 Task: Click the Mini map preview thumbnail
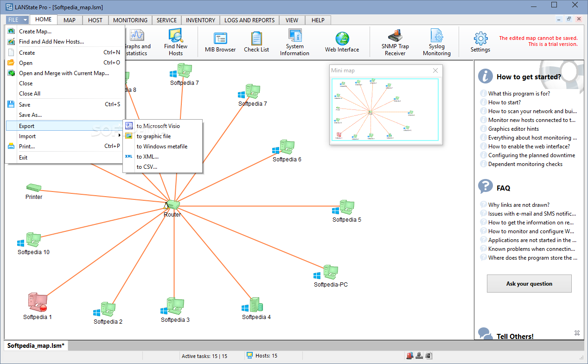[385, 109]
